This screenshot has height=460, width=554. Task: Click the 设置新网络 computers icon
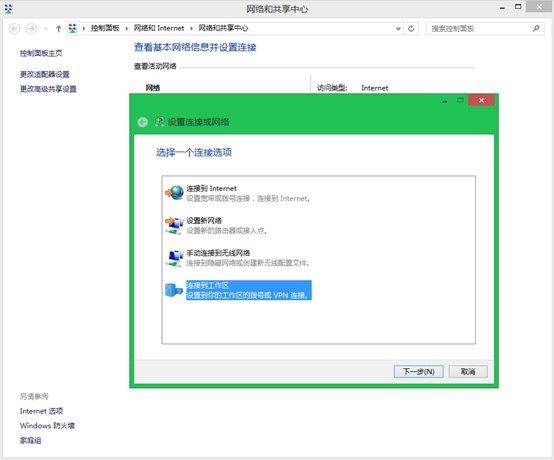click(175, 225)
